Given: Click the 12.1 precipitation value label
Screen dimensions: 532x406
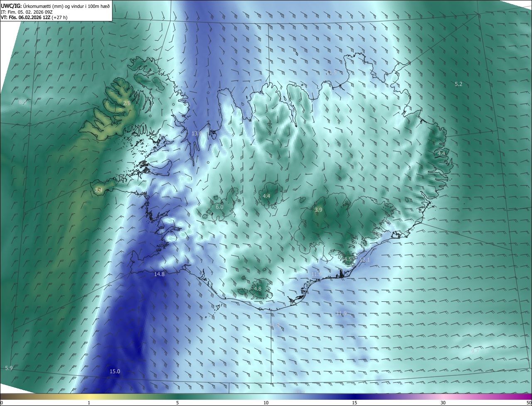Looking at the screenshot, I should tap(365, 260).
